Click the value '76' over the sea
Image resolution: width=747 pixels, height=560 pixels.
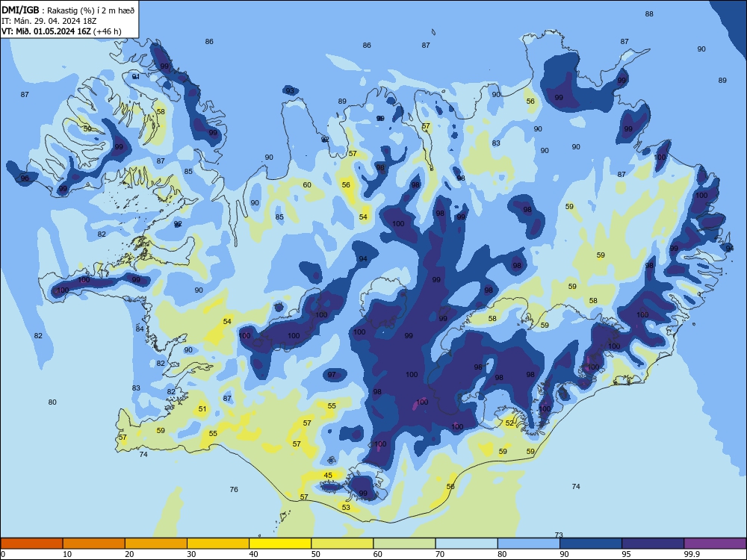pyautogui.click(x=233, y=490)
